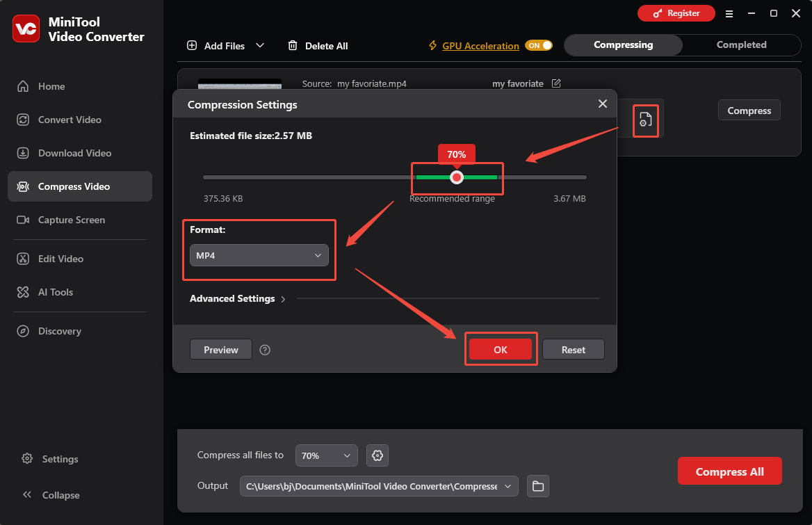812x525 pixels.
Task: Click the 70% slider value tooltip
Action: pyautogui.click(x=456, y=154)
